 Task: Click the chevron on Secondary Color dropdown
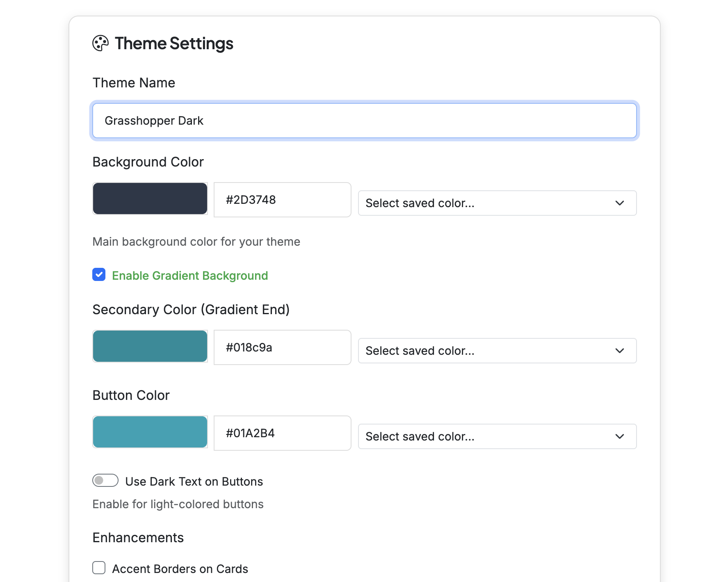tap(620, 351)
